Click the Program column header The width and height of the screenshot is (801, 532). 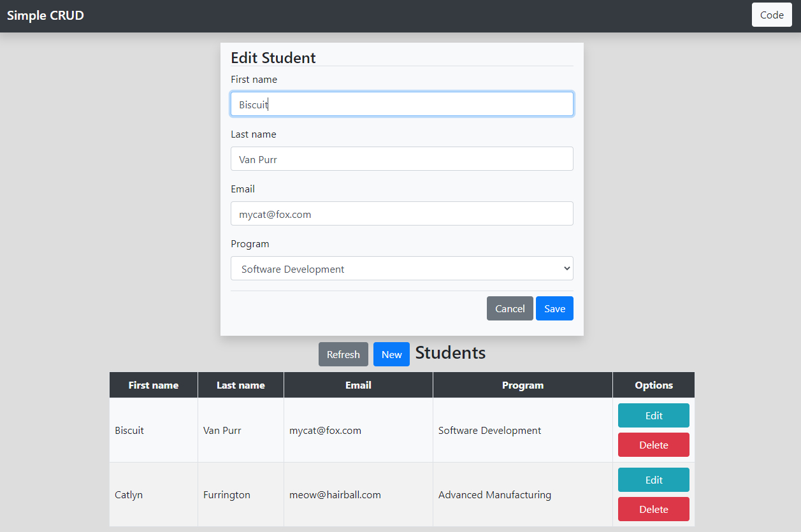(523, 385)
